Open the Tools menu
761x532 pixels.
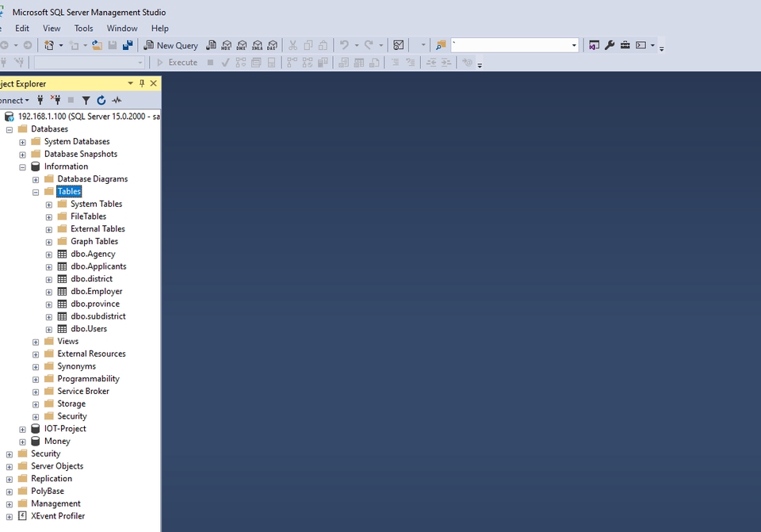pyautogui.click(x=83, y=29)
